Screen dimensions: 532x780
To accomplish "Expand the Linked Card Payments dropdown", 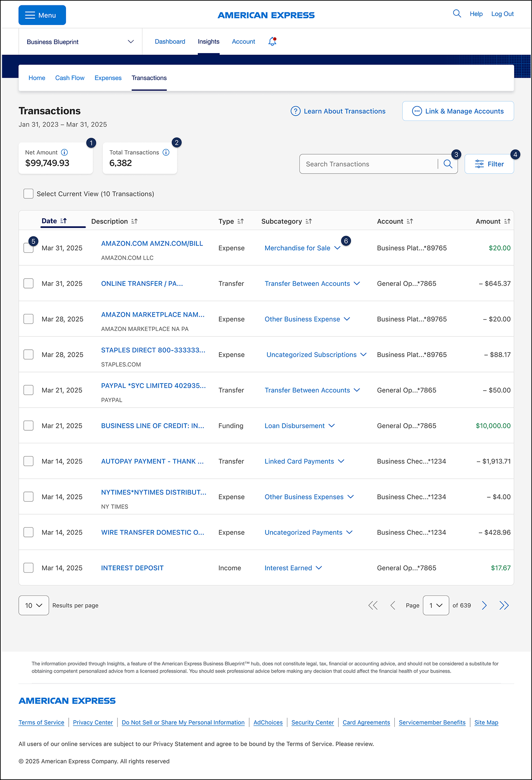I will [x=341, y=461].
